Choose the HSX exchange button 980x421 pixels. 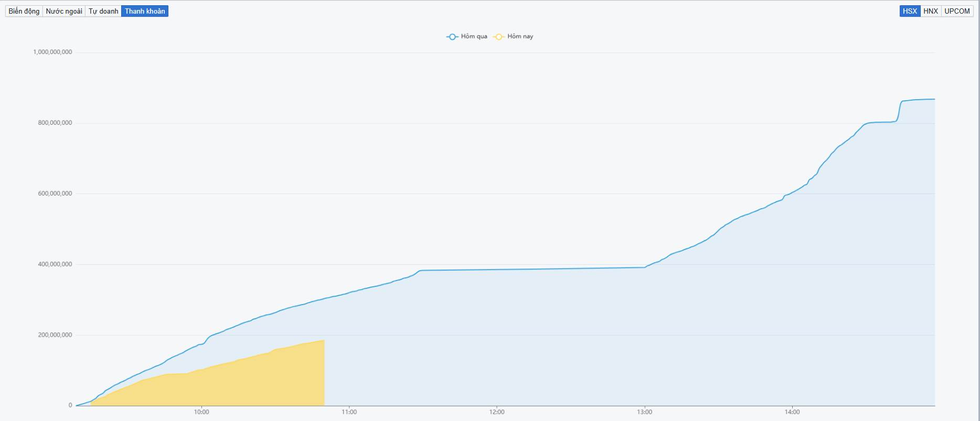910,11
